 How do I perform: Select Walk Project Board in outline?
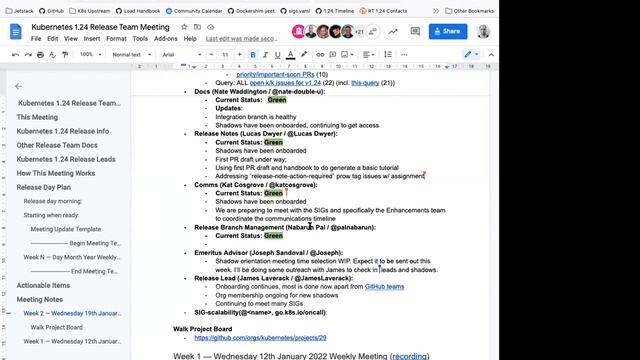tap(57, 327)
